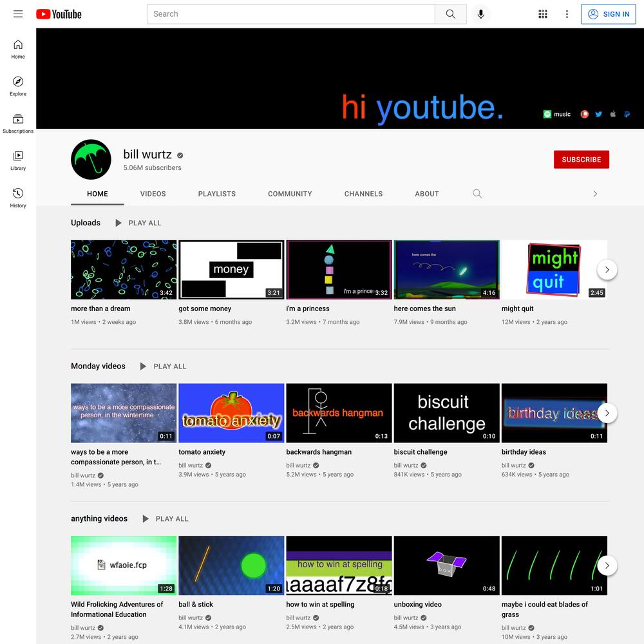Switch to the Videos tab

coord(153,194)
